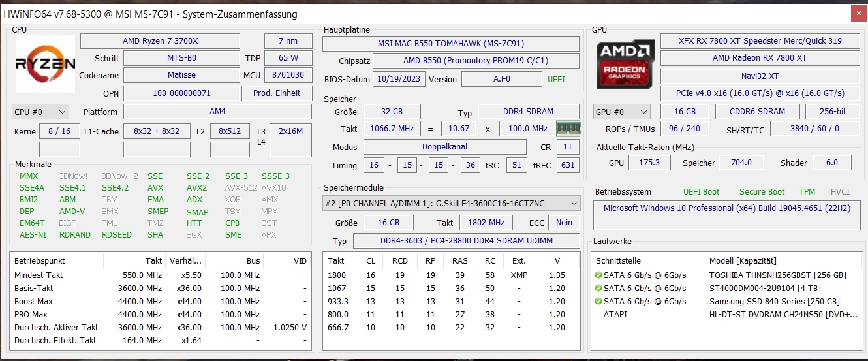Open the GPU #0 selector dropdown
Screen dimensions: 868x361
(622, 112)
